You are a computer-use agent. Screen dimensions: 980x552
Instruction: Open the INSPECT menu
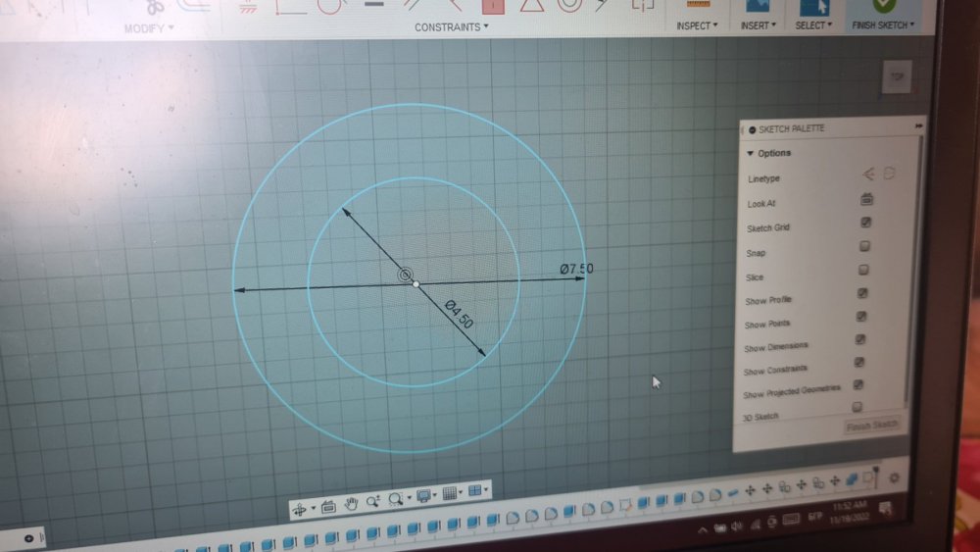point(697,25)
